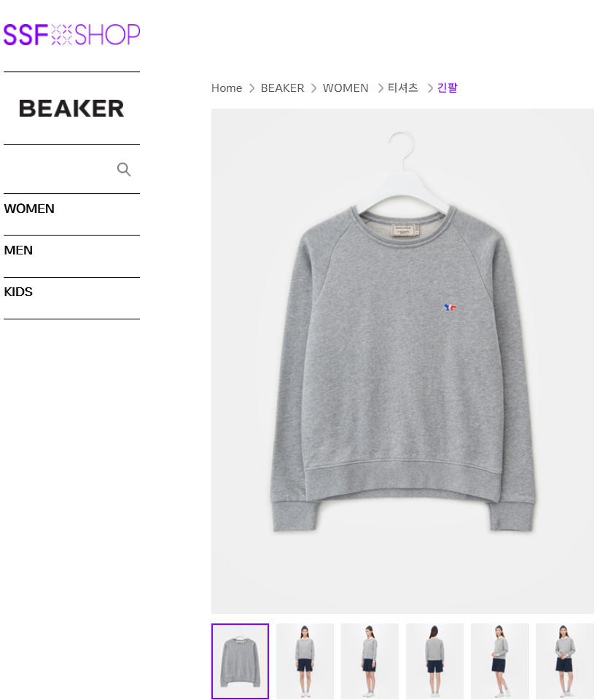Viewport: 597px width, 700px height.
Task: Click BEAKER in the breadcrumb trail
Action: tap(282, 88)
